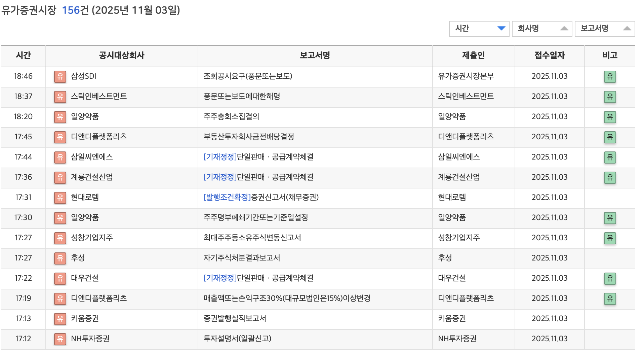Click the green 유 badge in 성창기업지주 row
644x350 pixels.
[610, 238]
